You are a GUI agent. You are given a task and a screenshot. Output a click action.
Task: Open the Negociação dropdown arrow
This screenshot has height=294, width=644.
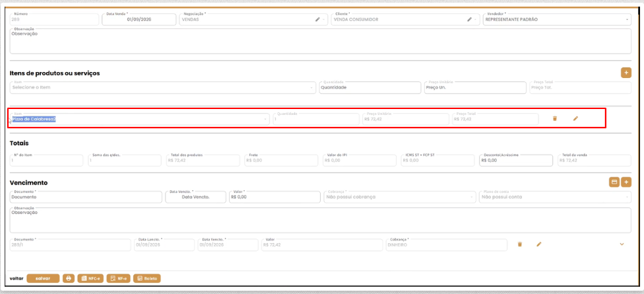pyautogui.click(x=324, y=19)
